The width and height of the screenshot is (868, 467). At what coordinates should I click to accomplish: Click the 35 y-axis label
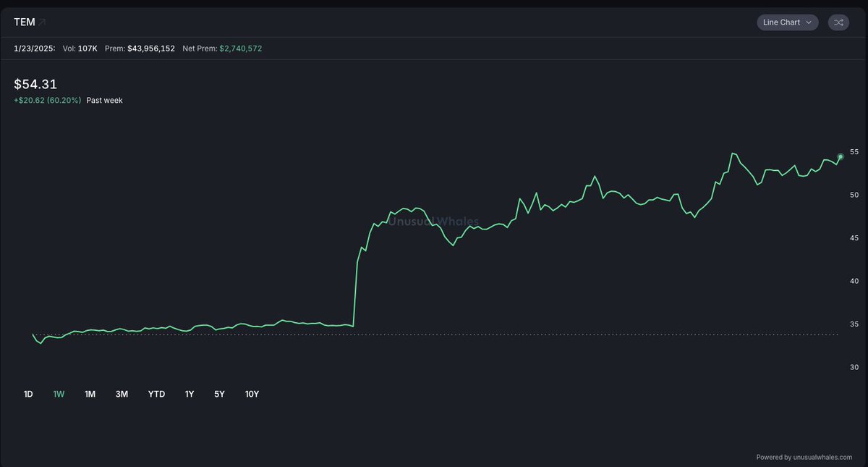[854, 324]
